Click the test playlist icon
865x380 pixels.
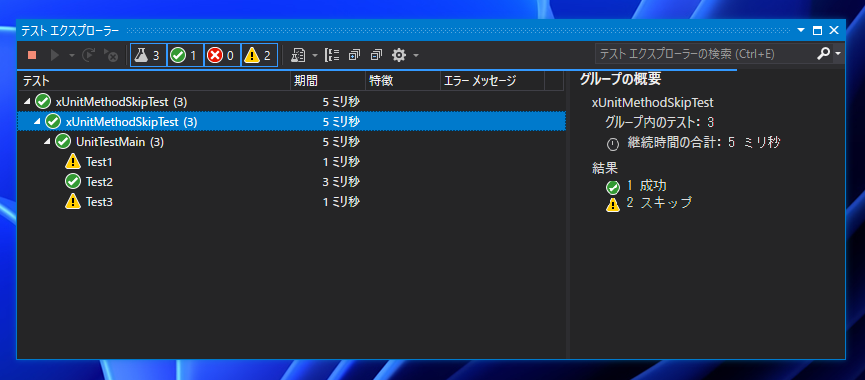298,55
